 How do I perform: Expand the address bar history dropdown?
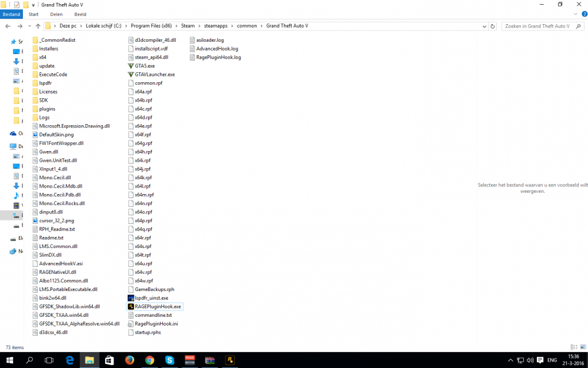coord(484,26)
